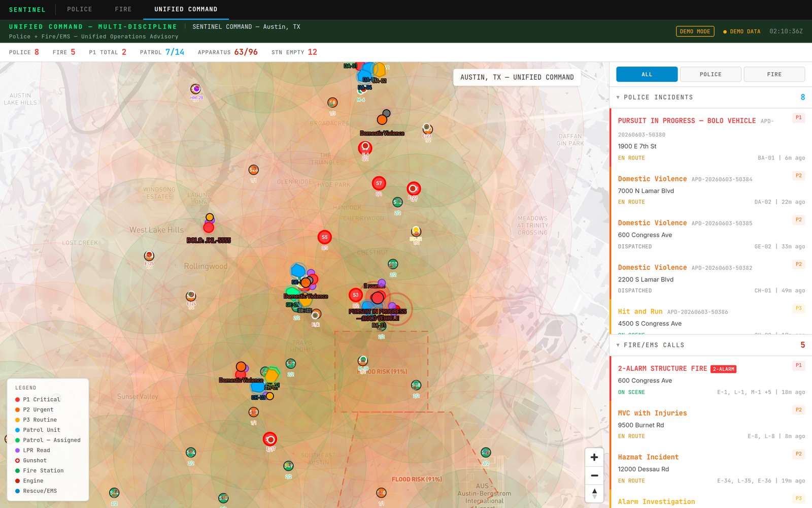
Task: Open MVC with Injuries call
Action: pyautogui.click(x=711, y=424)
